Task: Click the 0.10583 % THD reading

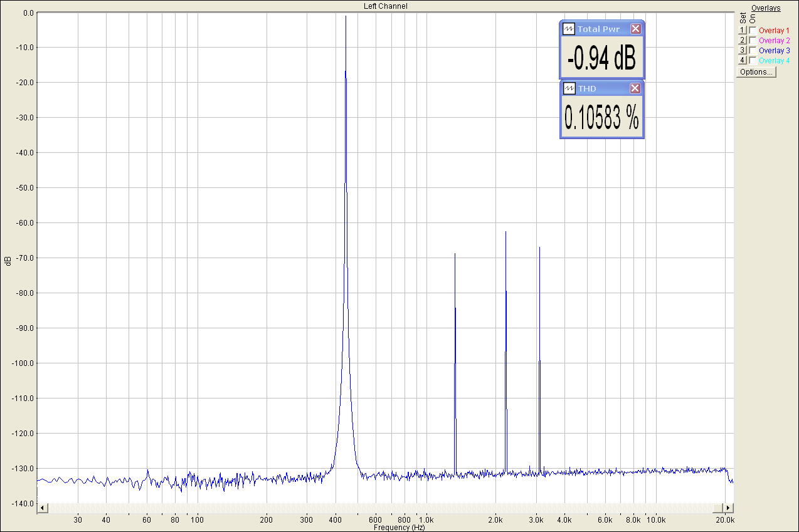Action: [x=601, y=117]
